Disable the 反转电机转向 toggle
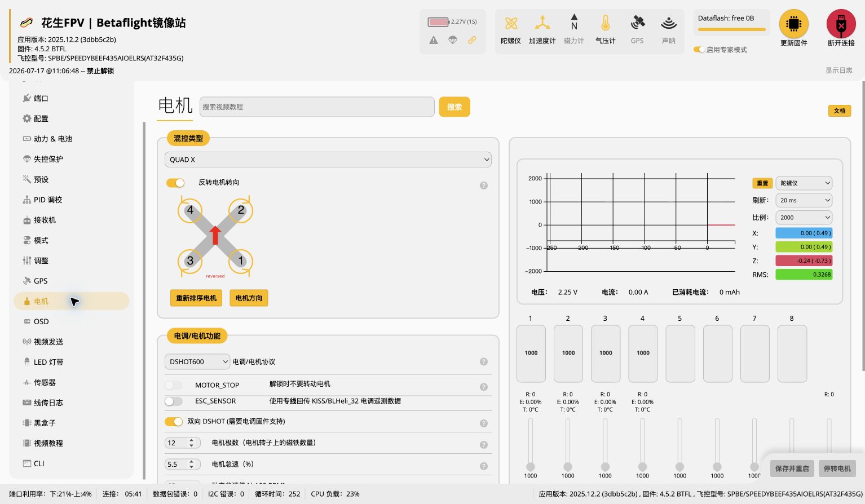The image size is (865, 504). tap(175, 183)
